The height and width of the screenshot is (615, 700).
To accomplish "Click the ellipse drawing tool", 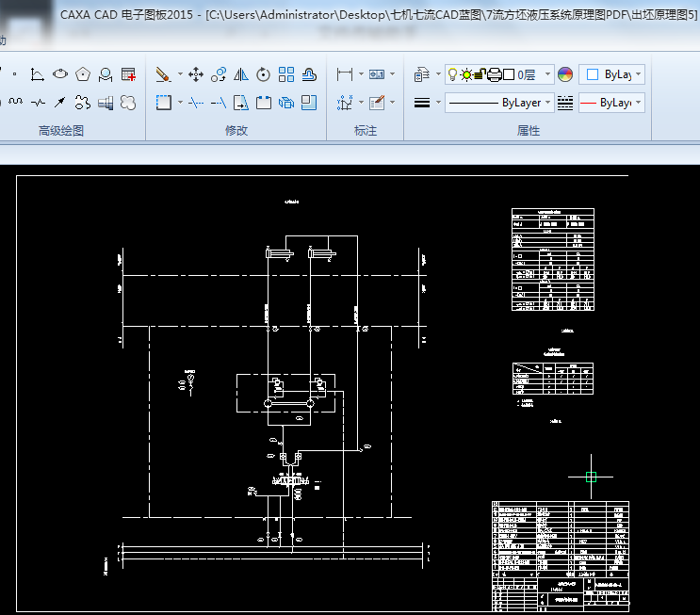I will point(60,73).
